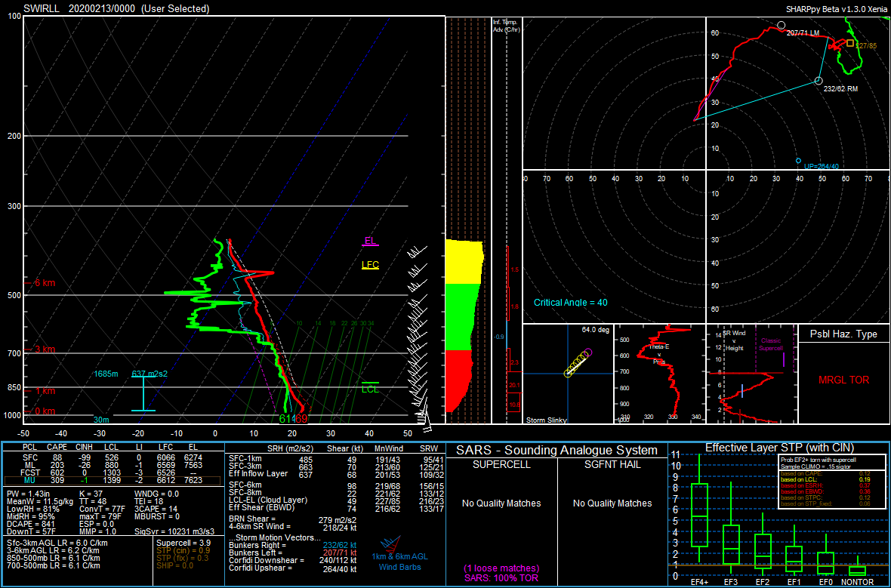The image size is (891, 588).
Task: Click the Inf. Temp. Adv (C/hr) header
Action: pos(507,26)
